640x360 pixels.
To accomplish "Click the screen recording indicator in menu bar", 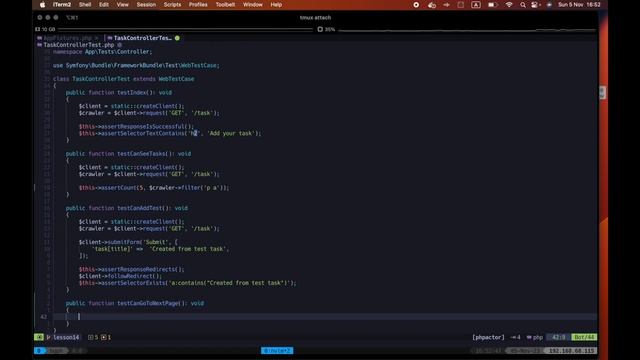I will tap(416, 5).
